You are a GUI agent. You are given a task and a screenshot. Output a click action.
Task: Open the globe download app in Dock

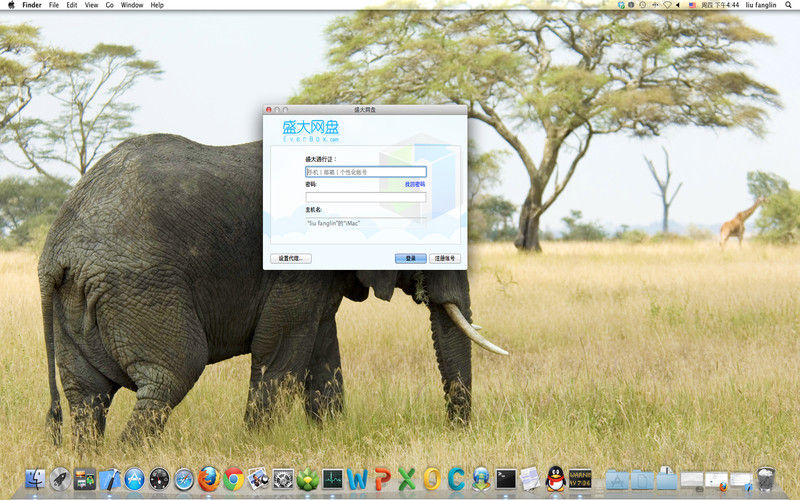(x=481, y=479)
